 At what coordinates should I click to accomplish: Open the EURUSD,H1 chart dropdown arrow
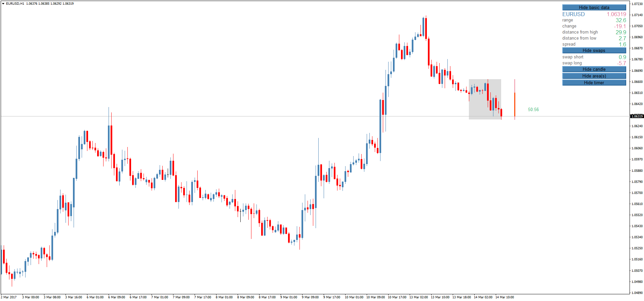pyautogui.click(x=3, y=4)
